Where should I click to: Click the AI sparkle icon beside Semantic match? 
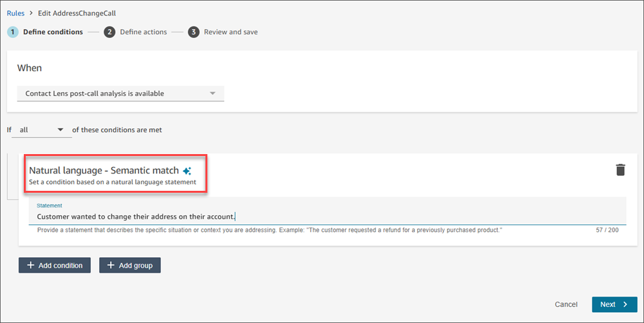tap(187, 171)
